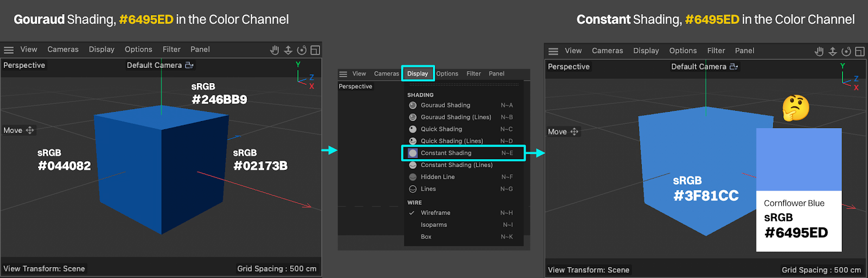
Task: Select Constant Shading from the Shading list
Action: point(446,153)
